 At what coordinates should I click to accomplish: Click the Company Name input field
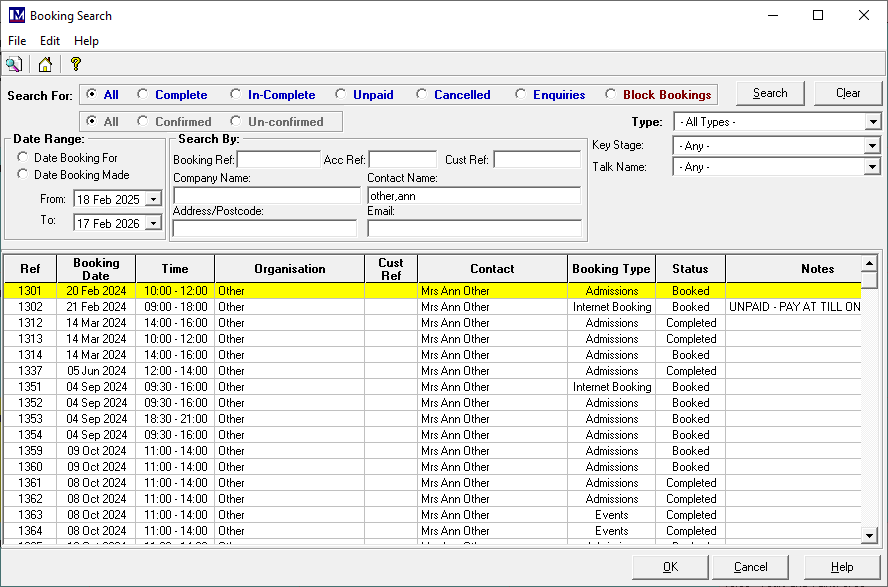click(266, 196)
